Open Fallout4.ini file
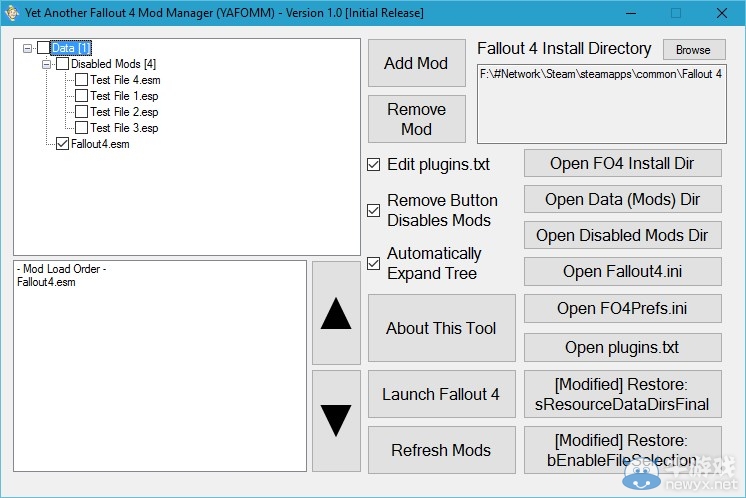Viewport: 746px width, 498px height. (x=622, y=271)
